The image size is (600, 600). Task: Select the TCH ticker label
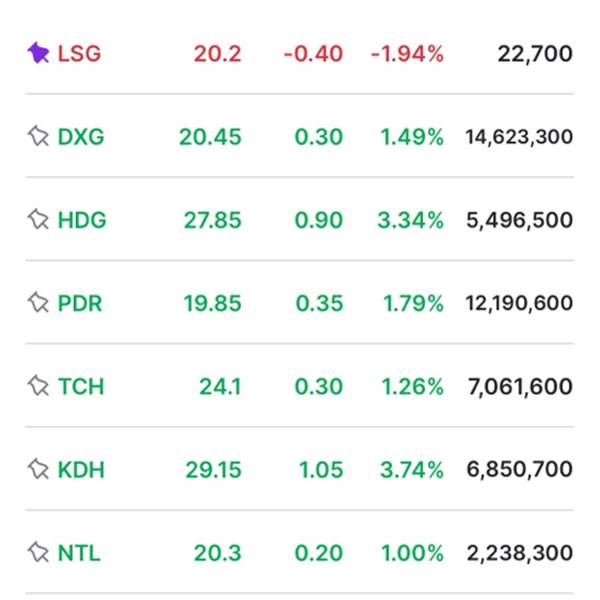click(80, 386)
